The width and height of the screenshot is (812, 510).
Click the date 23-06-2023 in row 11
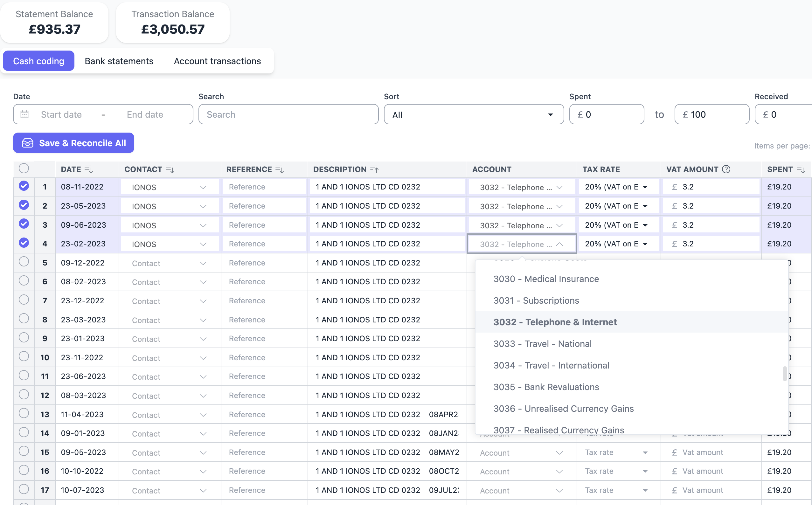(x=83, y=376)
